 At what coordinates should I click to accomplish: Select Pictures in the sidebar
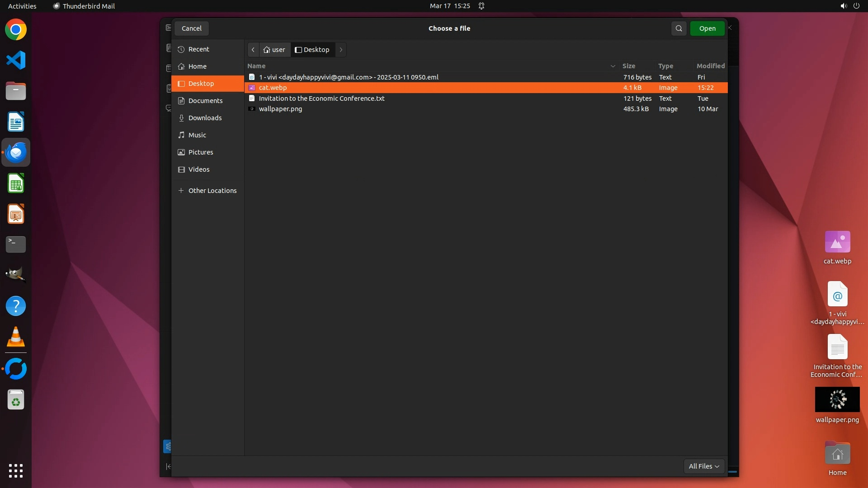click(200, 152)
